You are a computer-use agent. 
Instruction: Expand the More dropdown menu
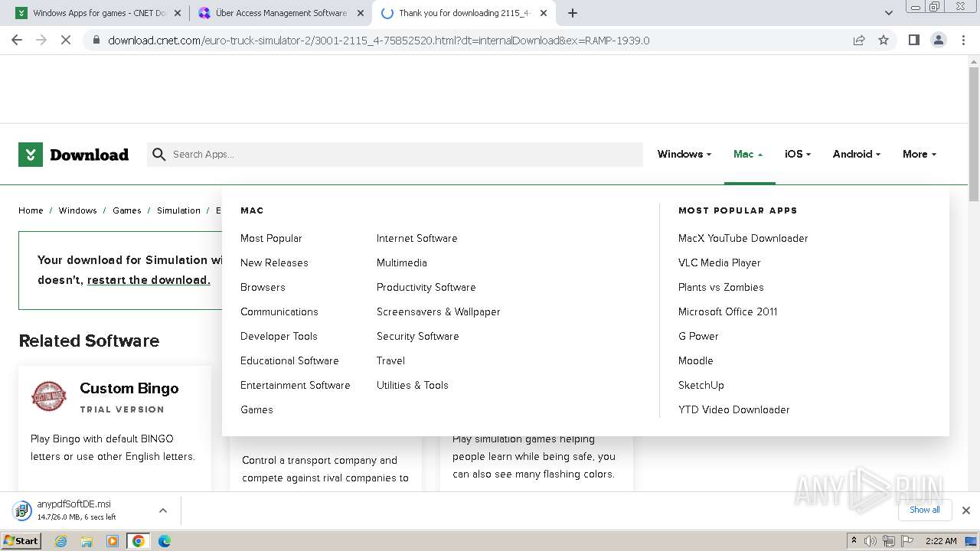tap(920, 154)
